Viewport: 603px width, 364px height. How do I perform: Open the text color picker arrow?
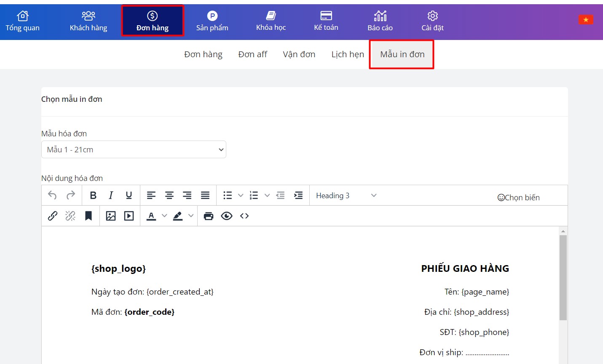tap(164, 216)
